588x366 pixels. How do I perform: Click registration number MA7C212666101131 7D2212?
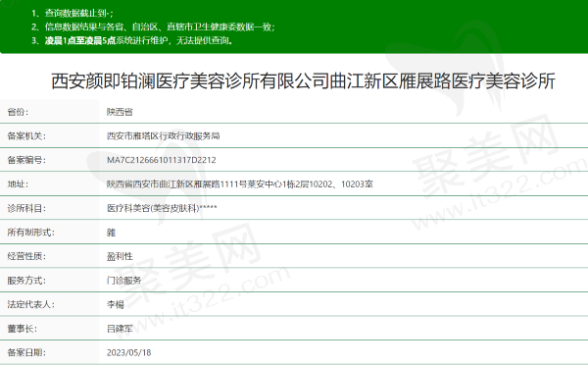coord(162,160)
